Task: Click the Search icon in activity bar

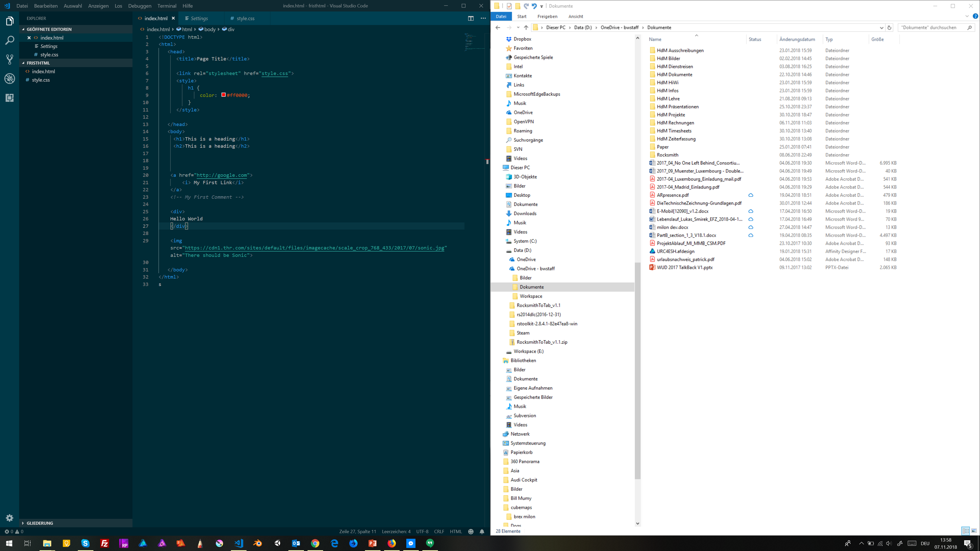Action: tap(9, 40)
